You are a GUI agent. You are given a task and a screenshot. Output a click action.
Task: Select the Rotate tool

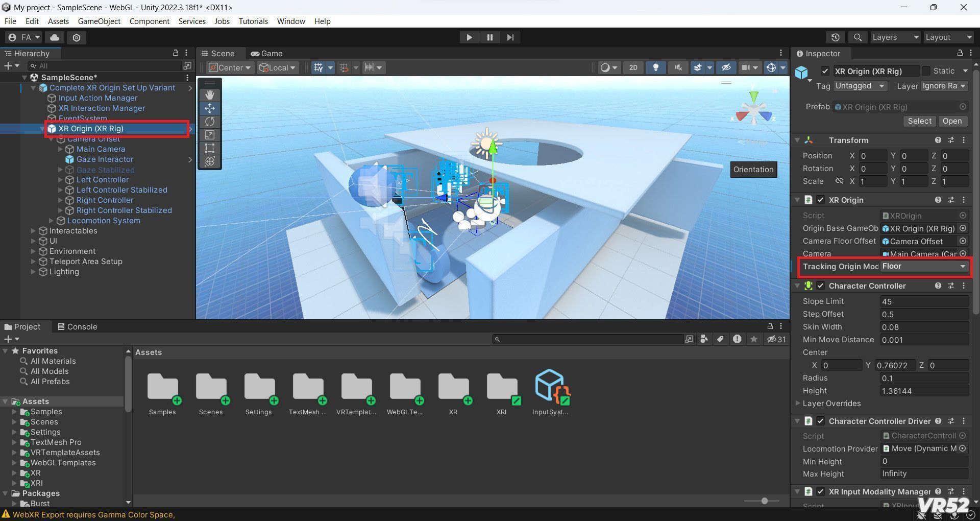tap(209, 122)
